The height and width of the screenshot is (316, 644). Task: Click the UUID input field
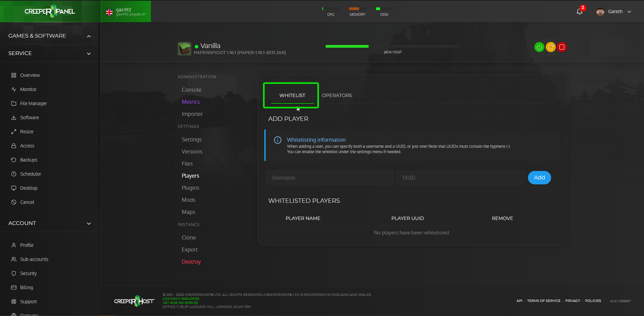(461, 178)
